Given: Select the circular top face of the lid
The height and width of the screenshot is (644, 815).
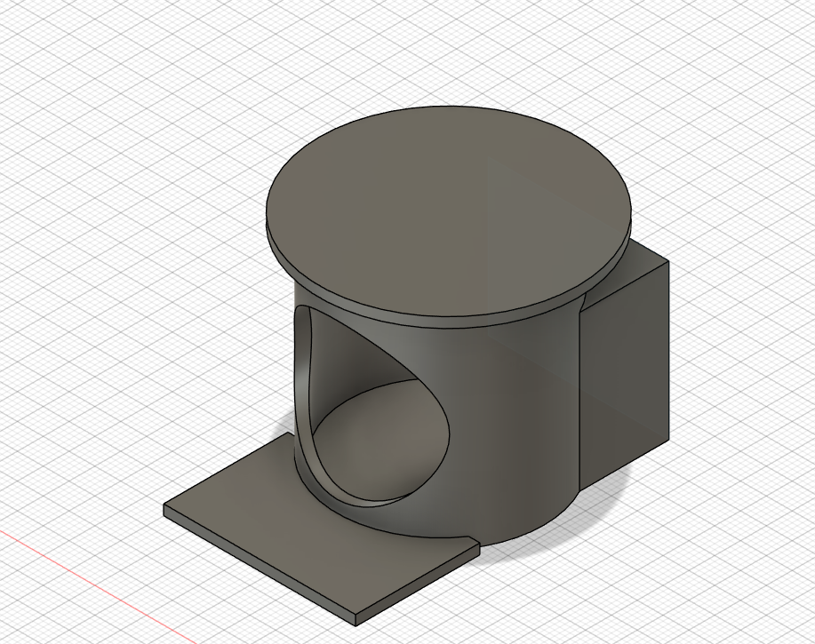Looking at the screenshot, I should click(x=449, y=212).
